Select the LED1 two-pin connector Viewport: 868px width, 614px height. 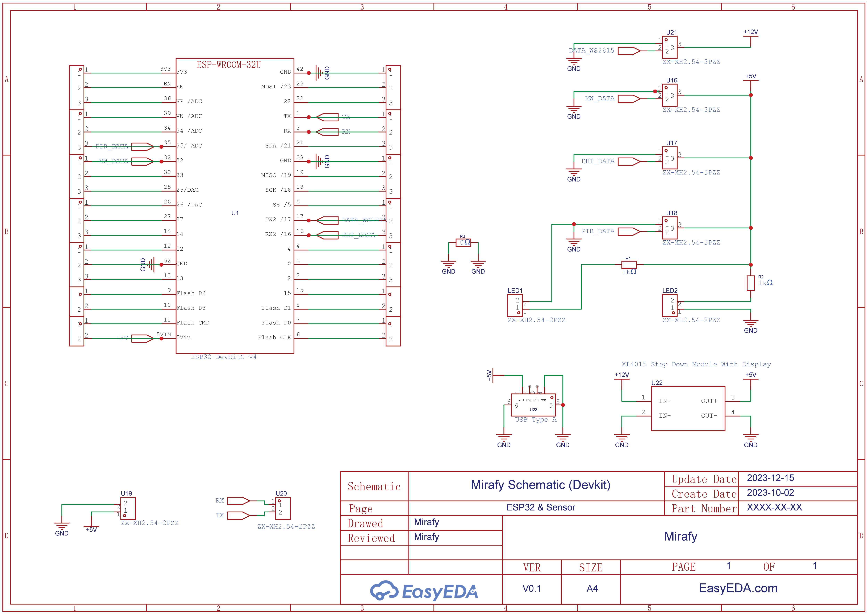coord(515,305)
